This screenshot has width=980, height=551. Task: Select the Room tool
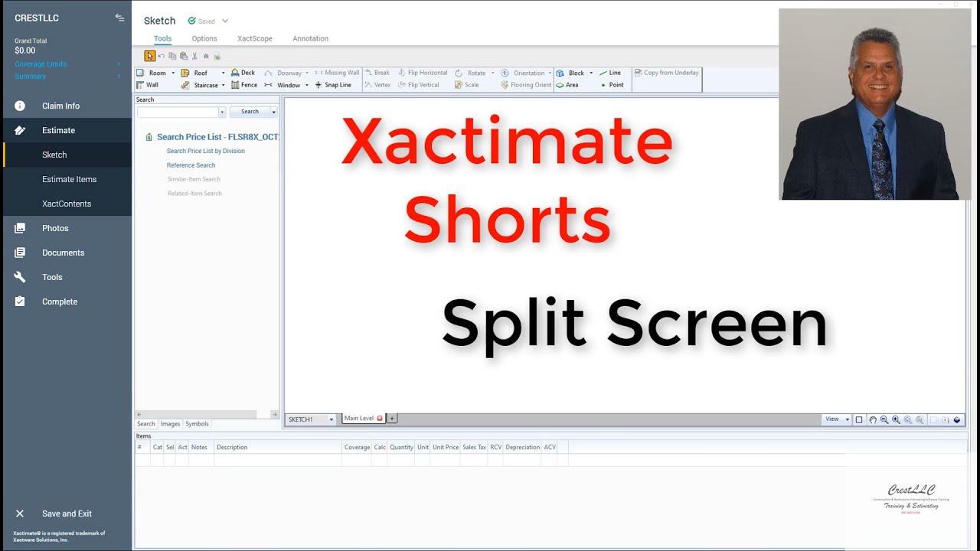tap(152, 73)
